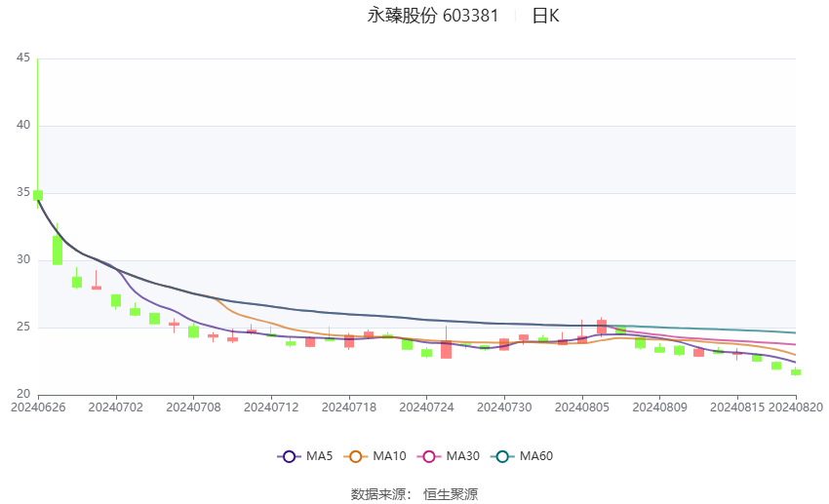
Task: Click the teal MA60 line end at right
Action: click(x=793, y=332)
